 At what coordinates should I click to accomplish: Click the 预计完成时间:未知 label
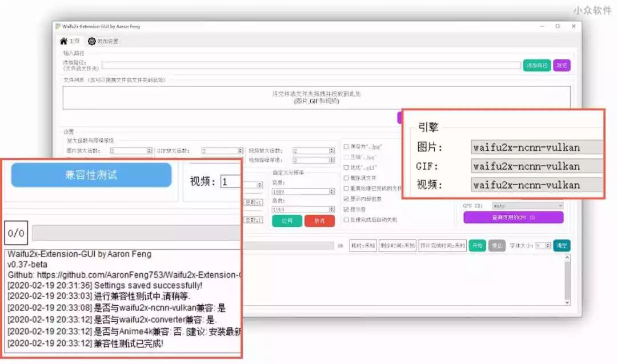pyautogui.click(x=442, y=246)
